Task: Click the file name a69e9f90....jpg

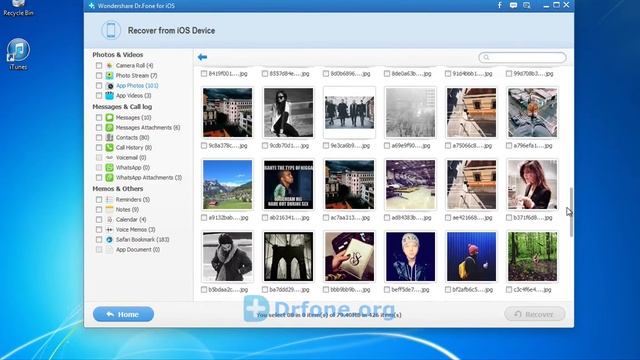Action: click(x=411, y=146)
